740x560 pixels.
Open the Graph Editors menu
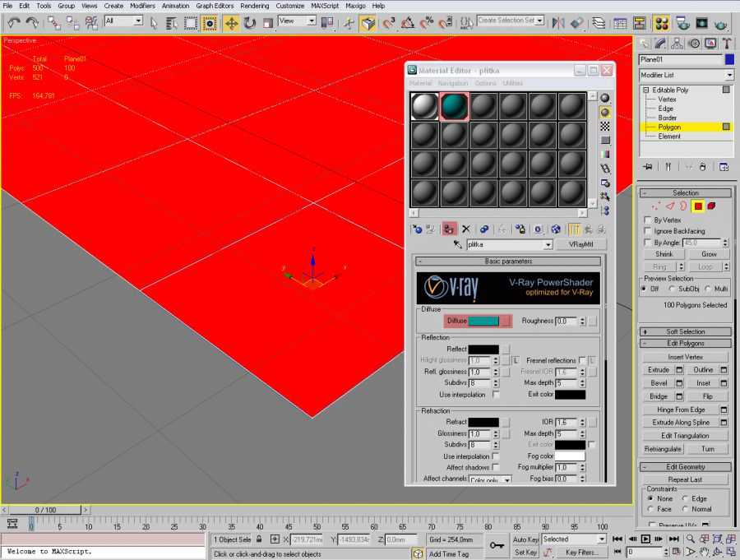click(215, 6)
